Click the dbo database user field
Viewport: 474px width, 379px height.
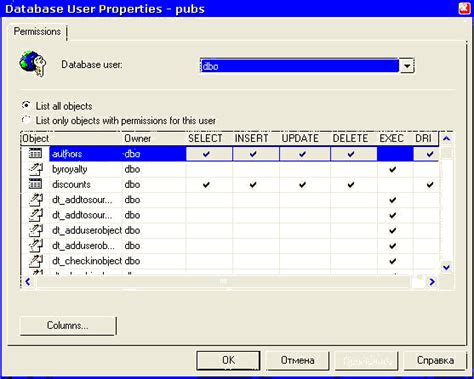pyautogui.click(x=299, y=66)
